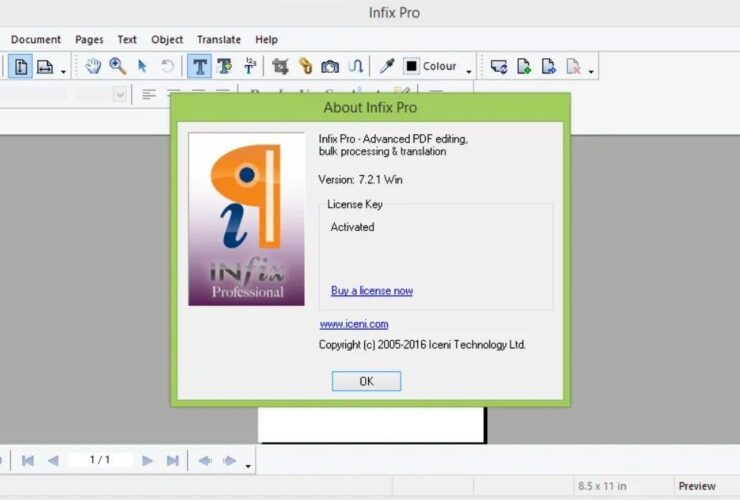This screenshot has width=740, height=500.
Task: Go to the next page
Action: pos(147,460)
